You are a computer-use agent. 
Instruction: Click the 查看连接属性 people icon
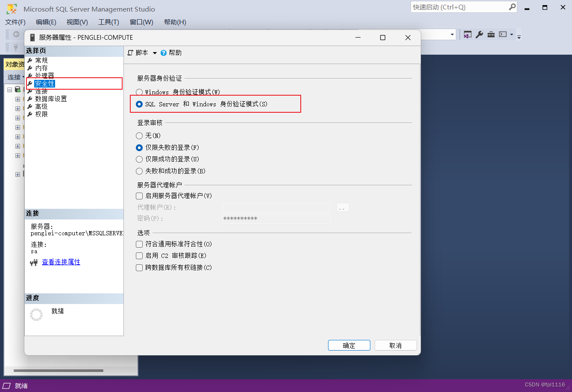point(34,262)
